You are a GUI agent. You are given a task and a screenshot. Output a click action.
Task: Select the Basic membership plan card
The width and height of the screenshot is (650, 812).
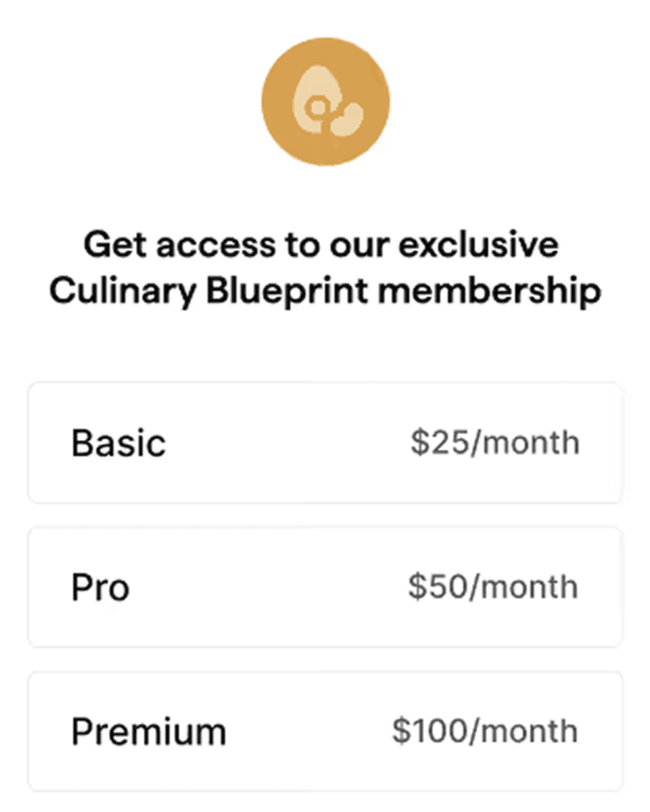(x=325, y=443)
